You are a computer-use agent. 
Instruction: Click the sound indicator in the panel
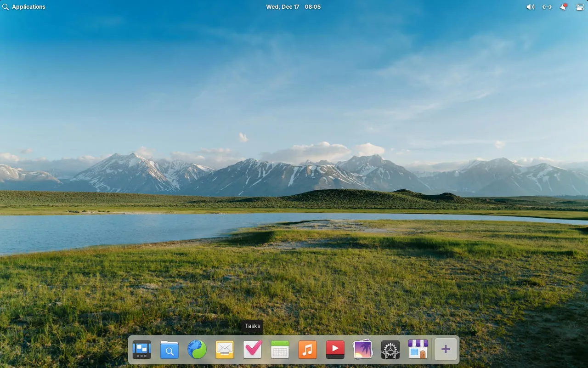(530, 6)
